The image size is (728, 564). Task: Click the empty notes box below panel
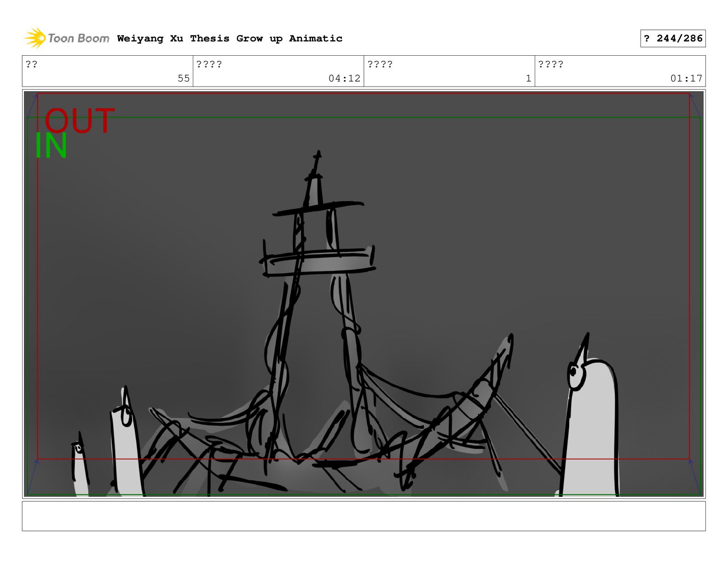tap(364, 516)
